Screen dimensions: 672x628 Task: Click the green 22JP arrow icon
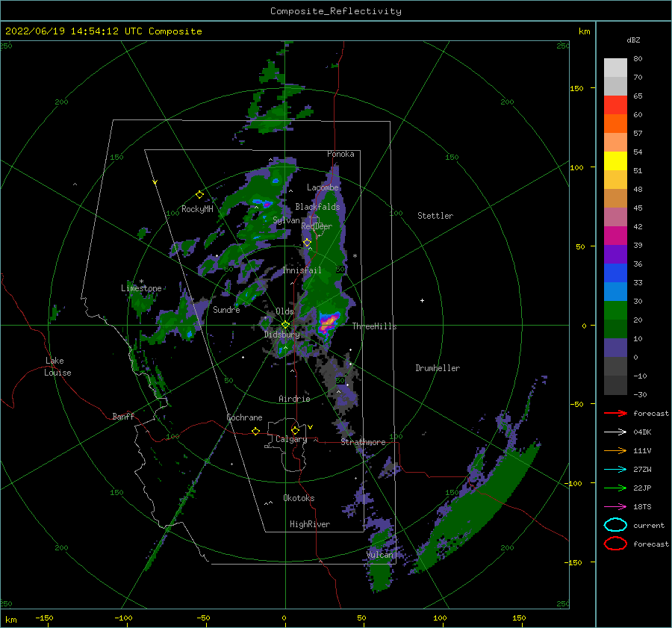[615, 488]
